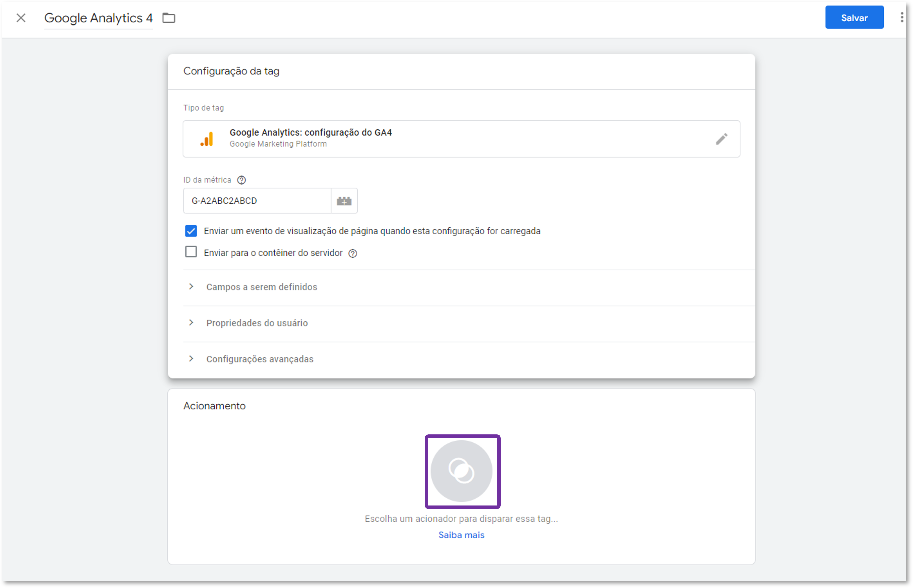Click the Google Marketing Platform subtitle
This screenshot has height=588, width=913.
tap(278, 144)
